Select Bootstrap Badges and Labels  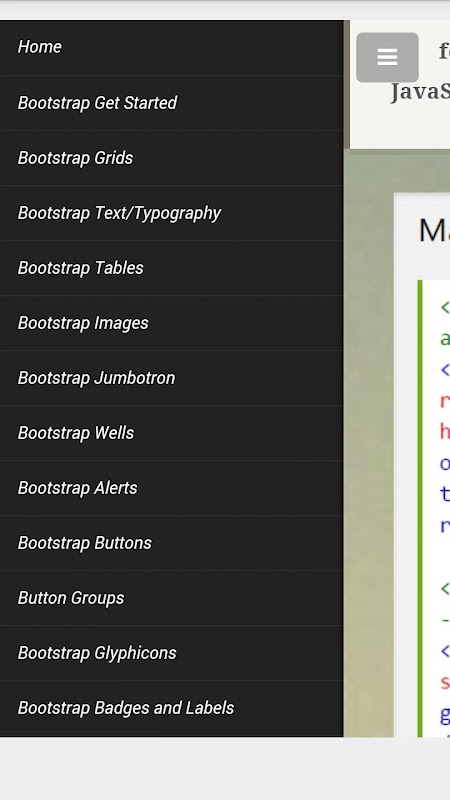coord(171,709)
